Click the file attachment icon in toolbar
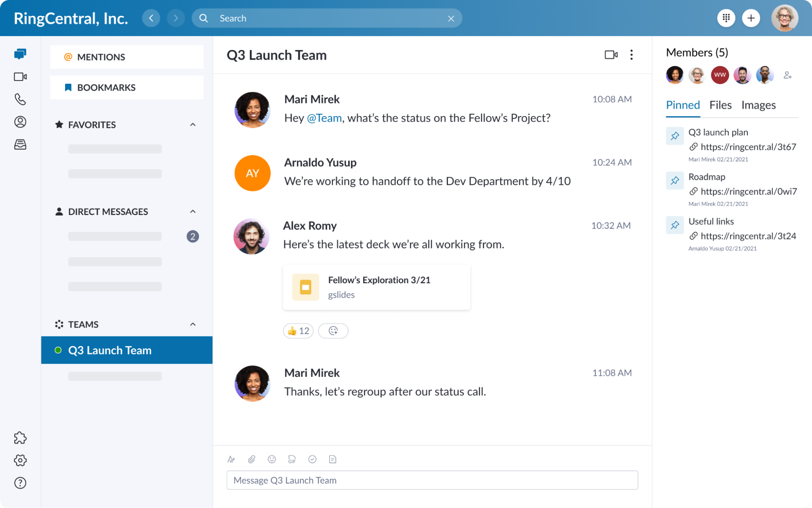 coord(251,459)
